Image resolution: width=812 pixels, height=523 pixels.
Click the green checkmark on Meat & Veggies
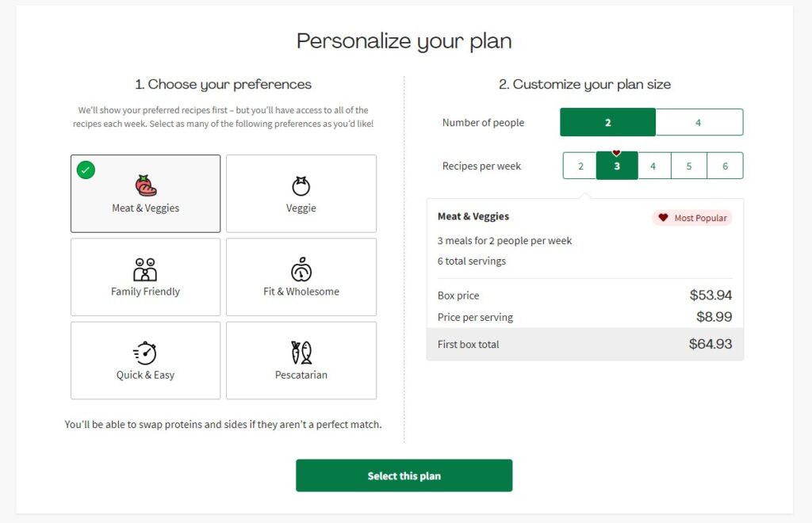tap(86, 170)
